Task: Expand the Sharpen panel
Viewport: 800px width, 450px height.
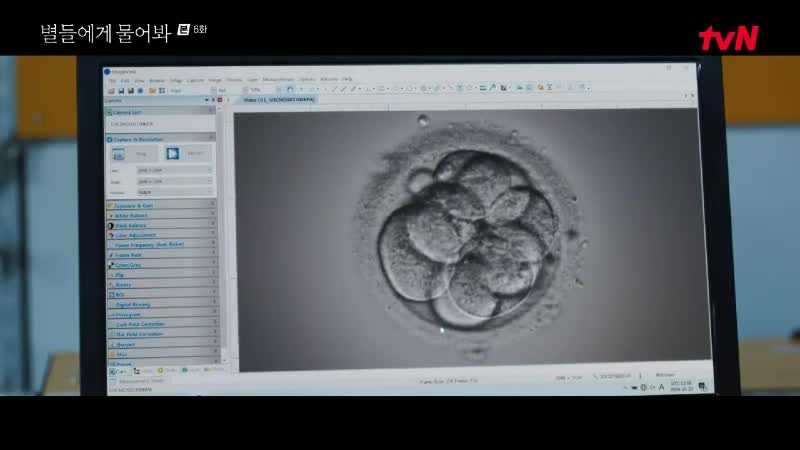Action: point(162,344)
